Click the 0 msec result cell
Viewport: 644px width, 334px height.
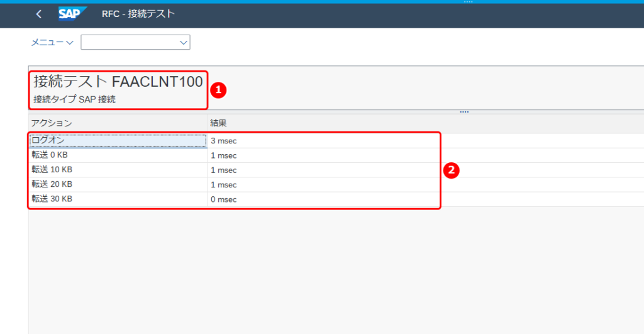[x=224, y=199]
